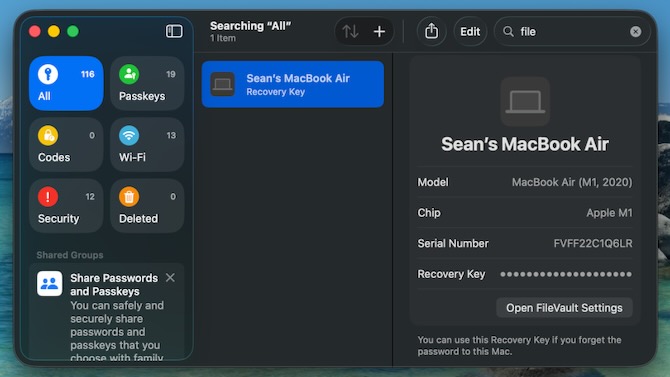The width and height of the screenshot is (670, 377).
Task: Click model value MacBook Air (M1, 2020)
Action: [572, 182]
